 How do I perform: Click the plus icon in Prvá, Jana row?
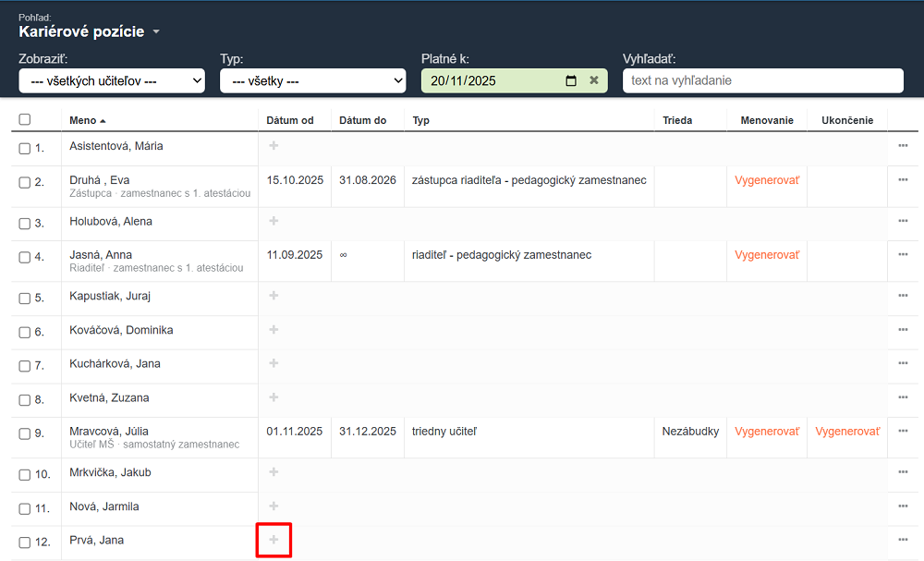pos(274,540)
